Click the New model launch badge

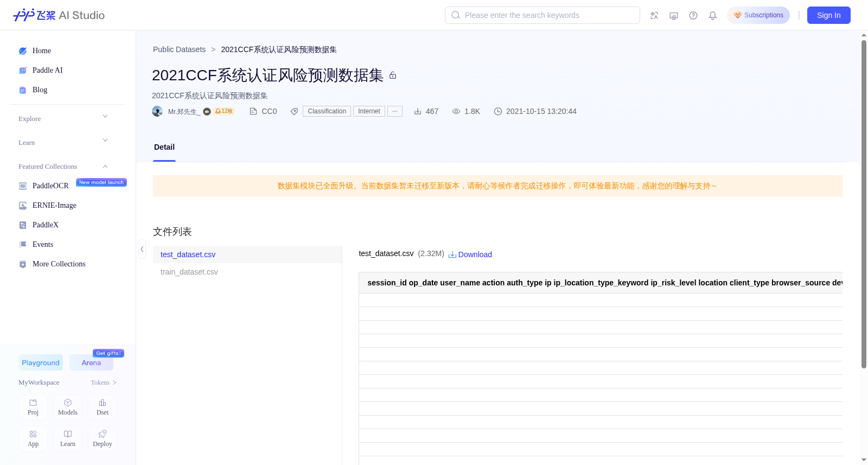click(x=101, y=182)
